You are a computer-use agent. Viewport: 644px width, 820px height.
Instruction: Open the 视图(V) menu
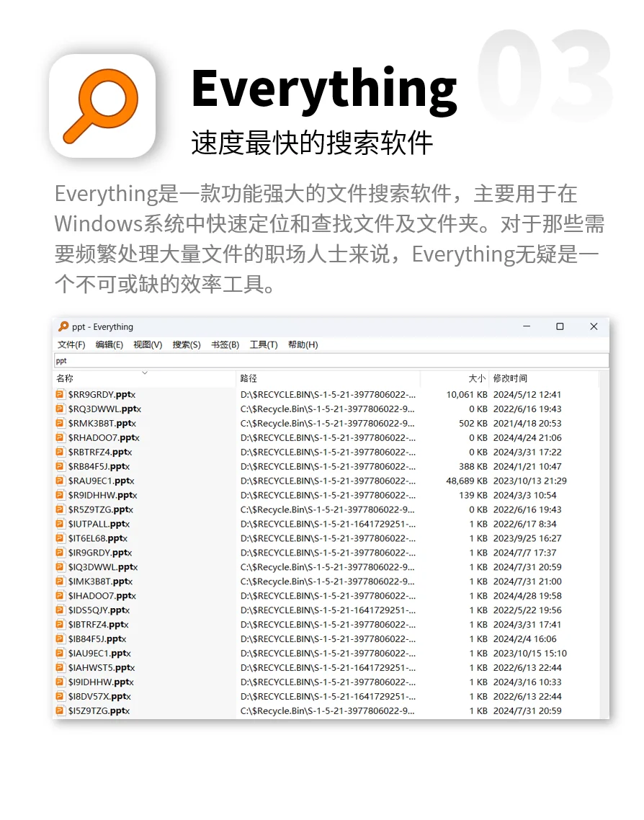pyautogui.click(x=147, y=344)
